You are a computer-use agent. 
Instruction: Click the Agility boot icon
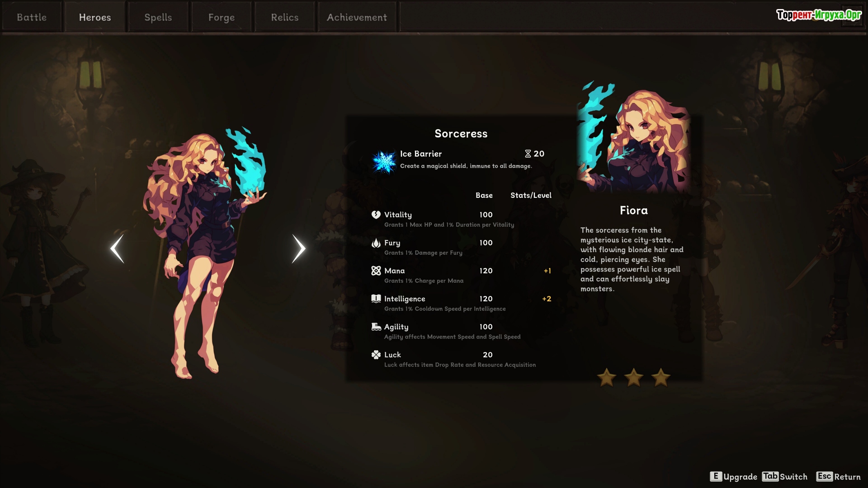376,327
